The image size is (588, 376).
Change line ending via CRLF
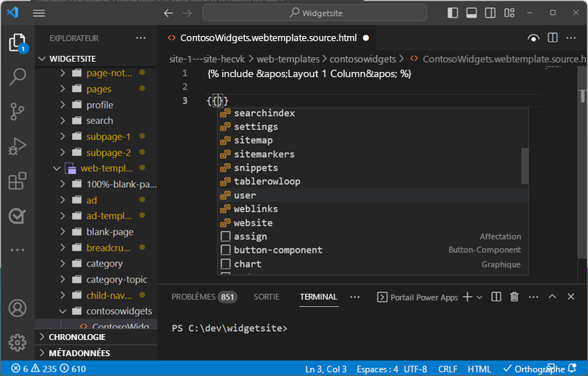pyautogui.click(x=448, y=369)
